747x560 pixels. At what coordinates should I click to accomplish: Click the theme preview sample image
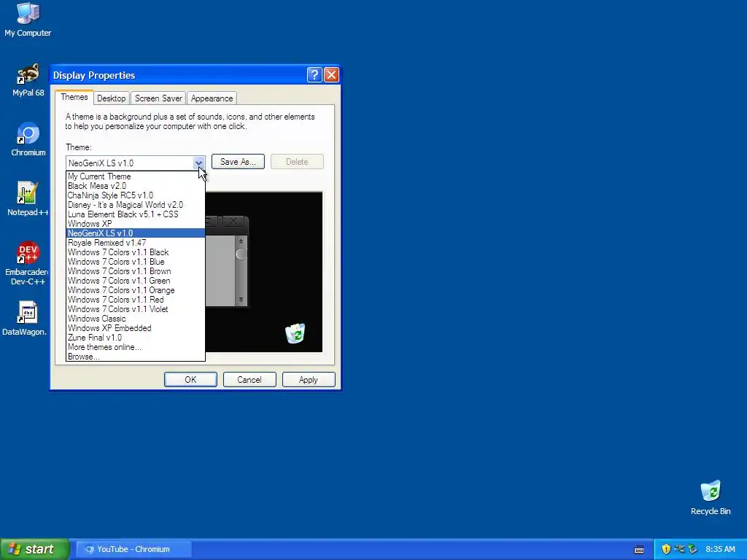pyautogui.click(x=264, y=272)
